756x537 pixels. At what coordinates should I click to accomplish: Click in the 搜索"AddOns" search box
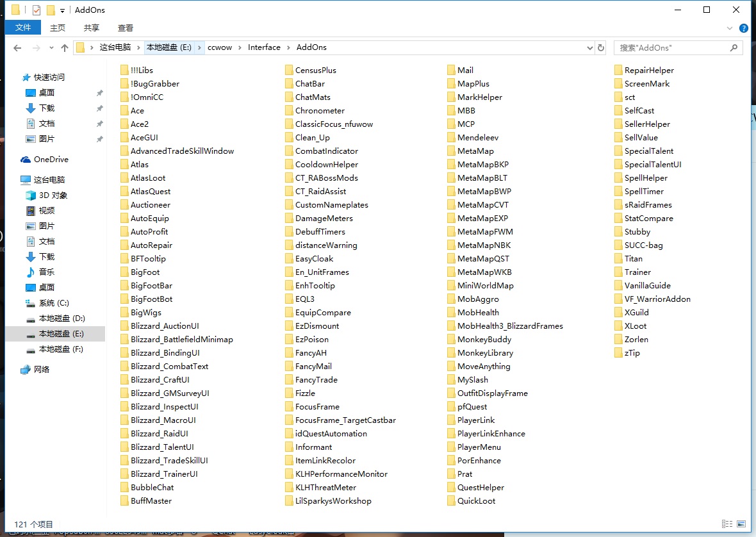tap(670, 48)
